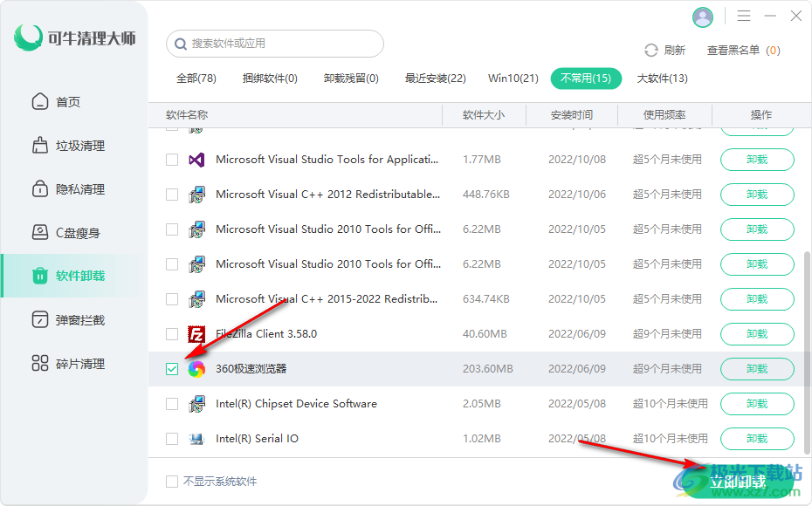Check Visual C++ 2015-2022 Redistributable checkbox
The image size is (812, 506).
click(x=172, y=299)
